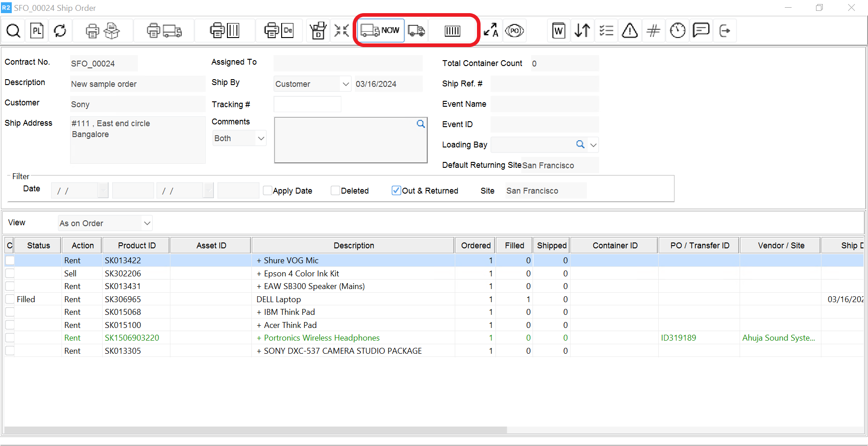Click the refresh arrows toolbar icon

click(60, 31)
